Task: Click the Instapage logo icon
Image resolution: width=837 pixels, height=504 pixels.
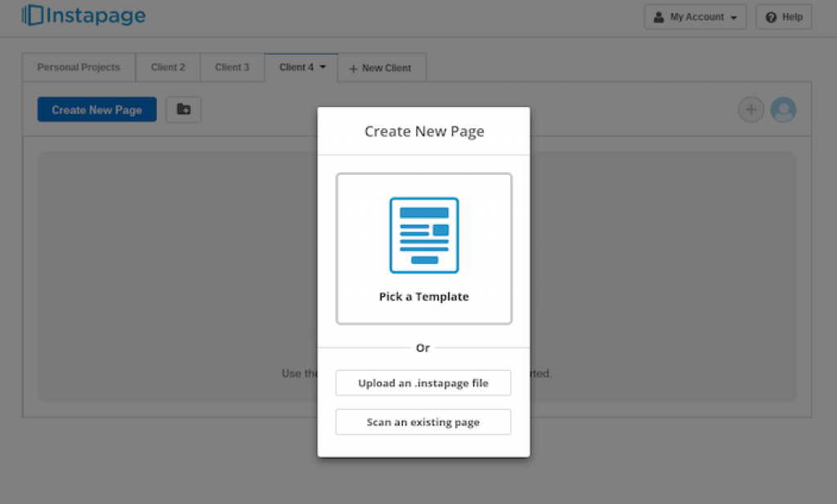Action: pyautogui.click(x=32, y=15)
